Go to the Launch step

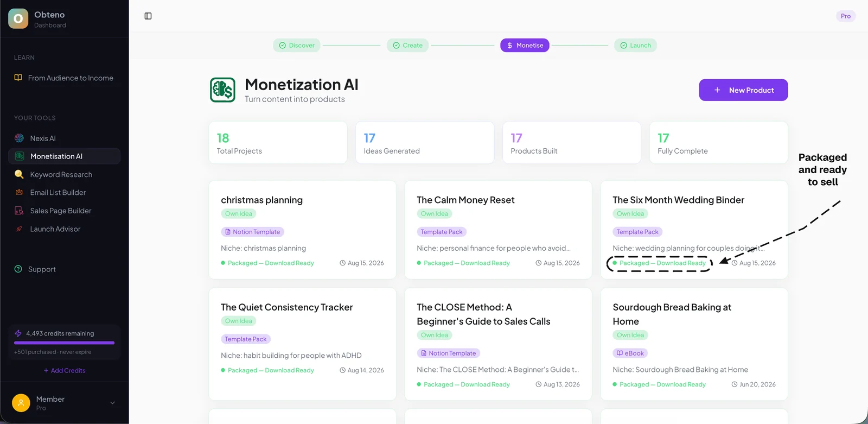pos(635,46)
